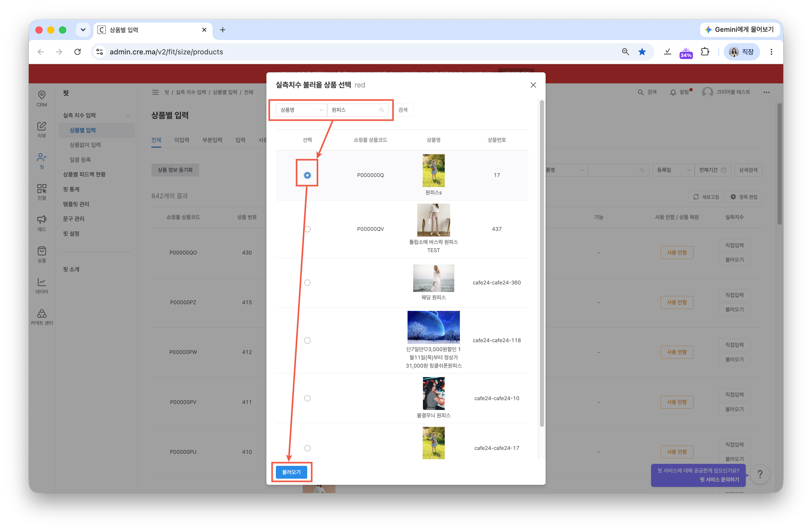Open Chrome's three-dot menu
The height and width of the screenshot is (531, 812).
(x=771, y=52)
